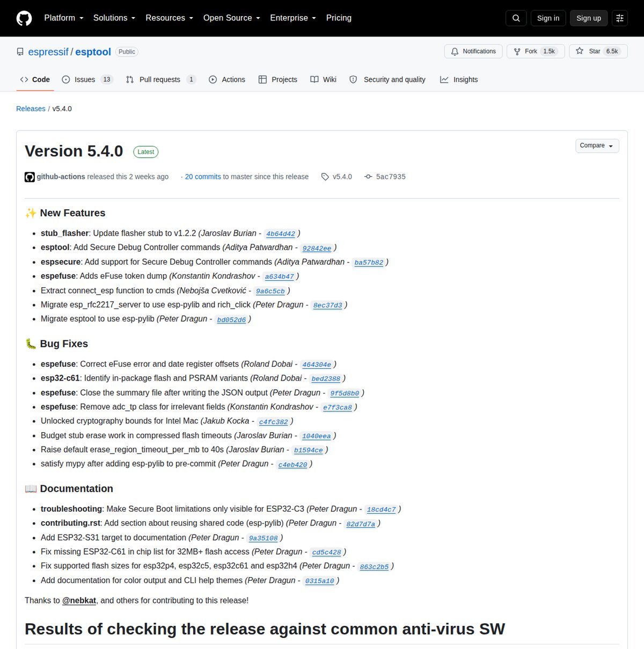Click the Fork count 1.5k
Image resolution: width=644 pixels, height=649 pixels.
click(549, 52)
